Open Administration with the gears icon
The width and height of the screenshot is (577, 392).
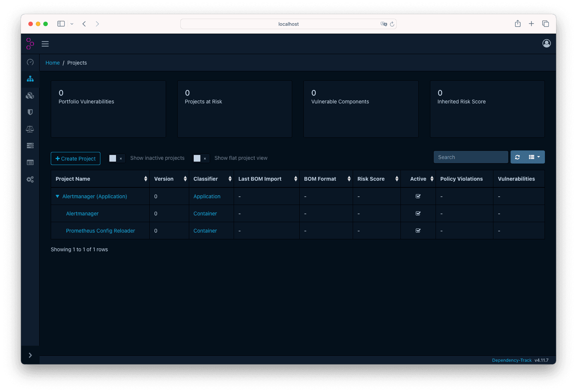click(x=30, y=180)
